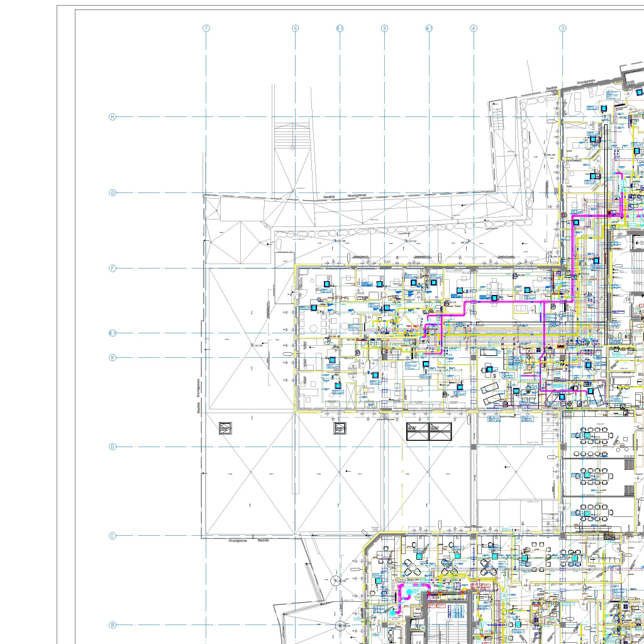Click the H row grid bubble

pyautogui.click(x=113, y=117)
